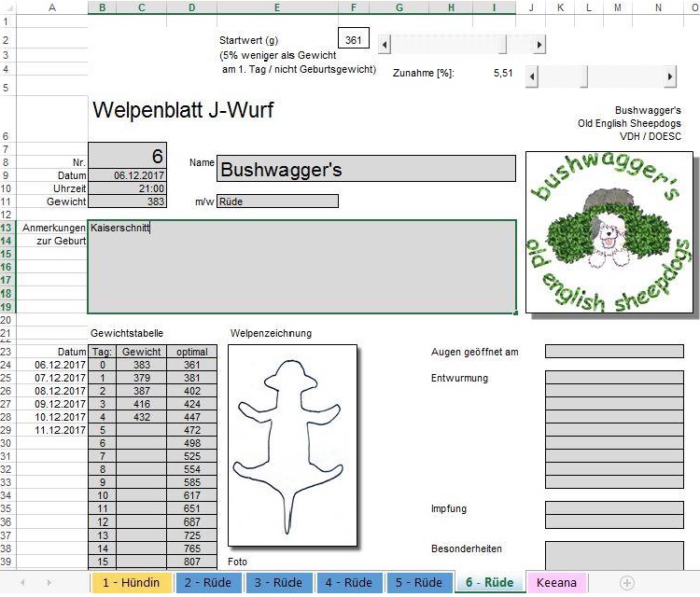The height and width of the screenshot is (597, 700).
Task: Select the "Augen geöffnet am" input cell
Action: coord(619,352)
